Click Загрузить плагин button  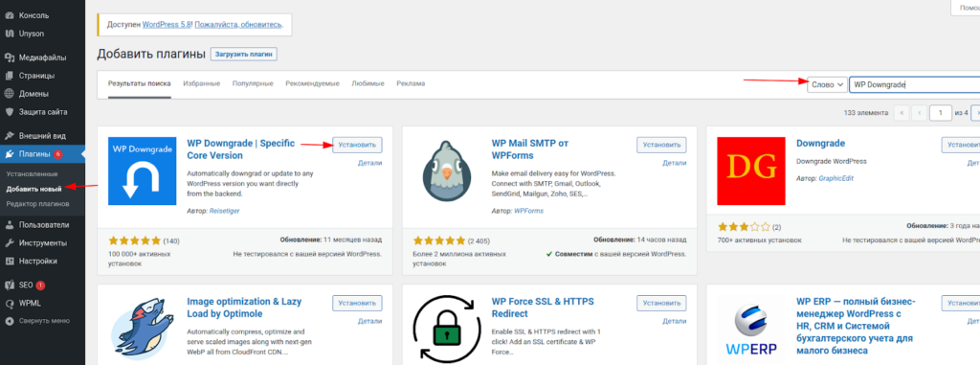244,55
